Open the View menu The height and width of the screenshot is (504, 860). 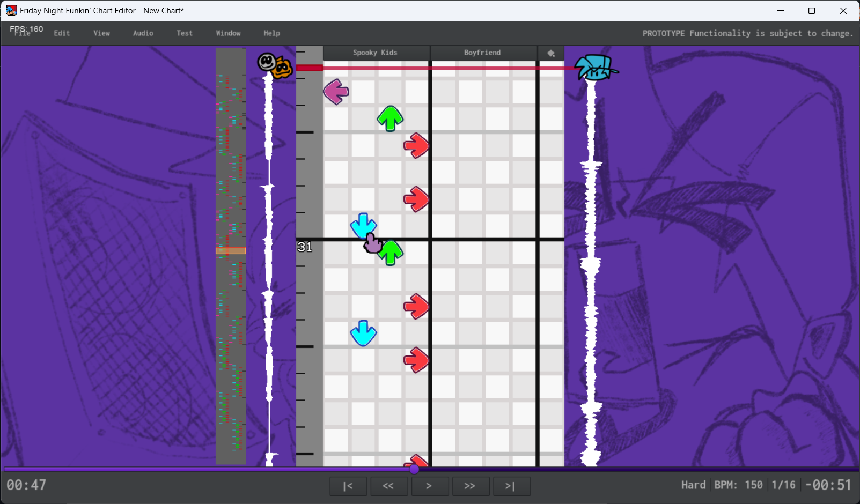click(x=101, y=33)
